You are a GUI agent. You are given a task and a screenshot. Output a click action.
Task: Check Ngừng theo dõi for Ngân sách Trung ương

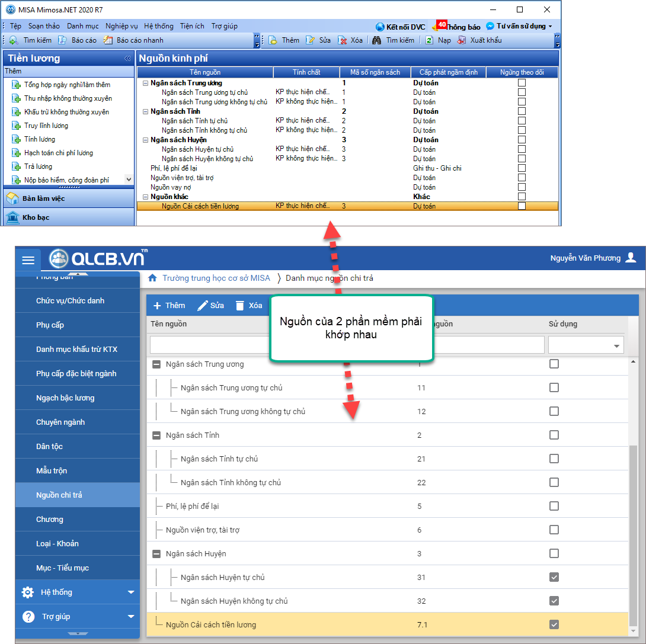[522, 83]
